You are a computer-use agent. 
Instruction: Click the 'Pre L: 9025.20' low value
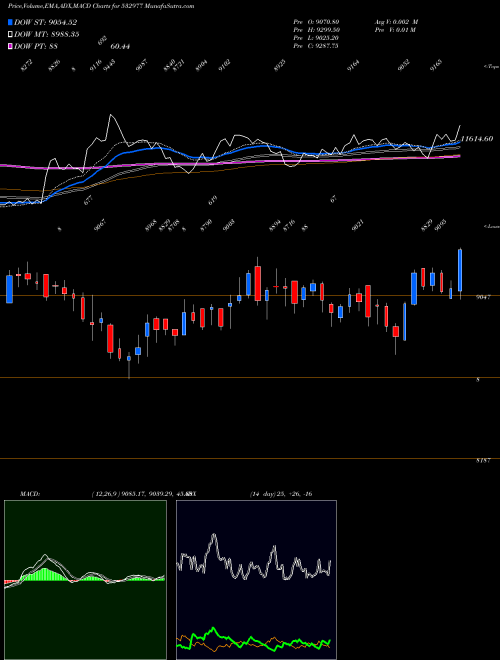pyautogui.click(x=316, y=38)
